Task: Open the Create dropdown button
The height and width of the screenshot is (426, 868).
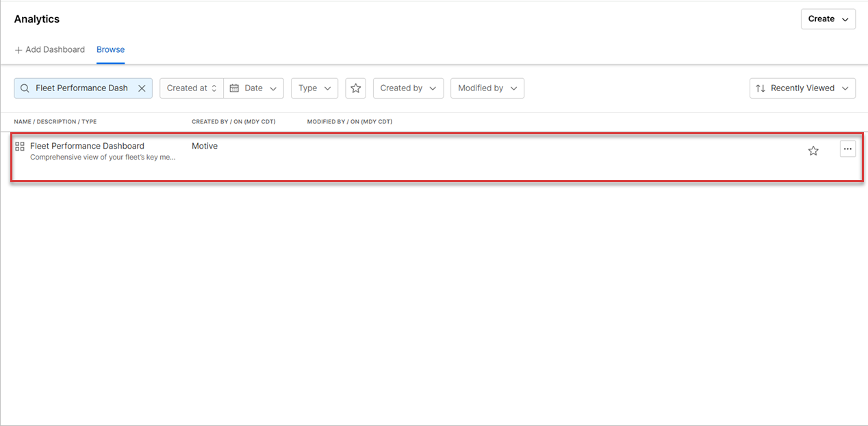Action: (x=828, y=18)
